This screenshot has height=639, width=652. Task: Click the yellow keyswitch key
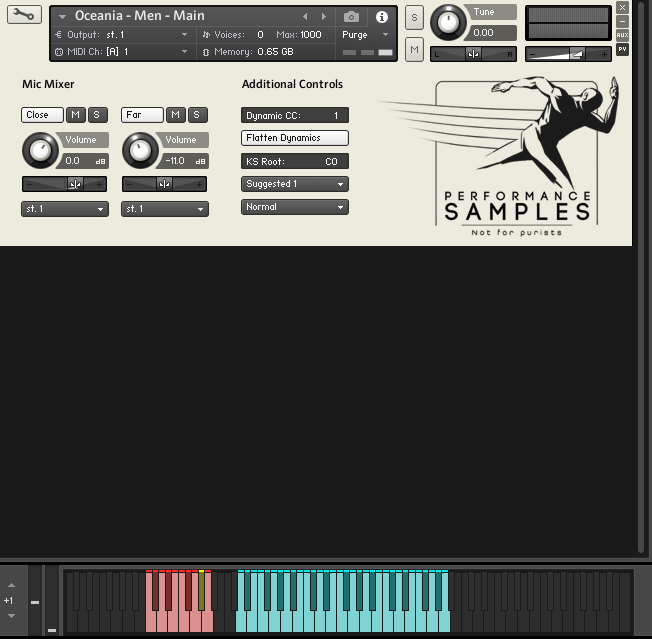[202, 590]
